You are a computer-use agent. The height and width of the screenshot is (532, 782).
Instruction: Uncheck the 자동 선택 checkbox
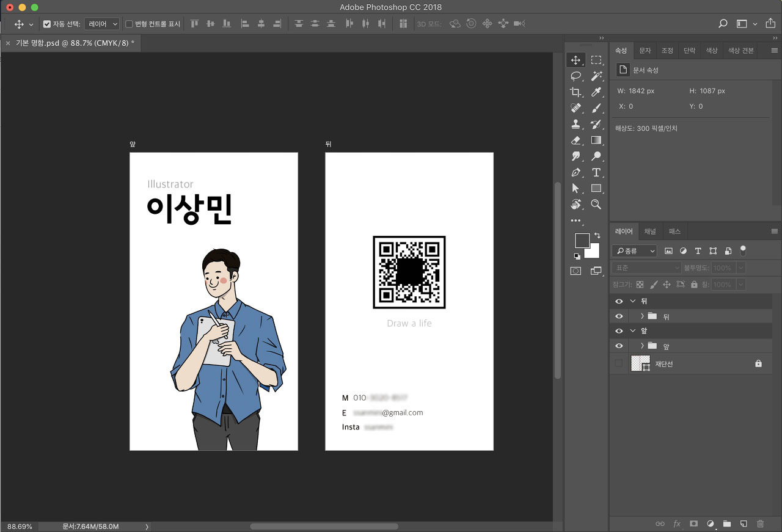pos(47,24)
